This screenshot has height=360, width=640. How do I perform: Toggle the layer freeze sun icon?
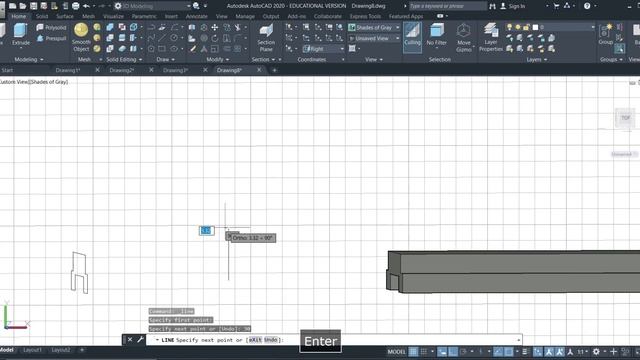518,27
